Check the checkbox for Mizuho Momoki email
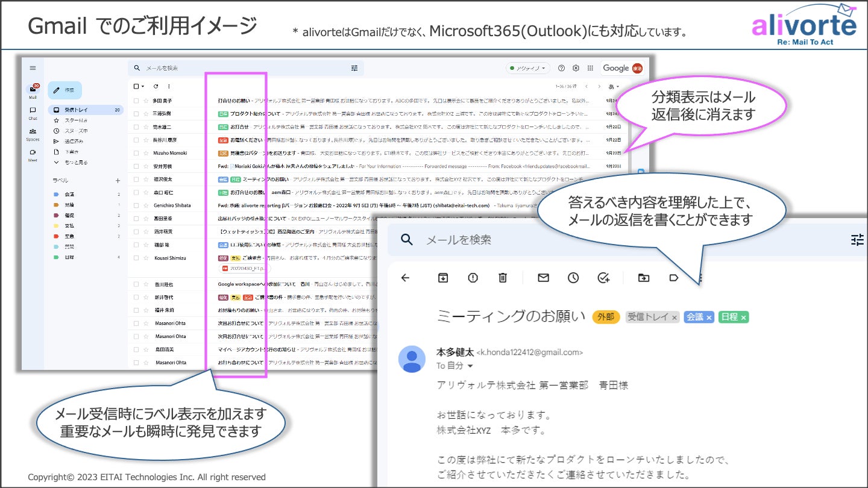The width and height of the screenshot is (868, 488). 136,153
